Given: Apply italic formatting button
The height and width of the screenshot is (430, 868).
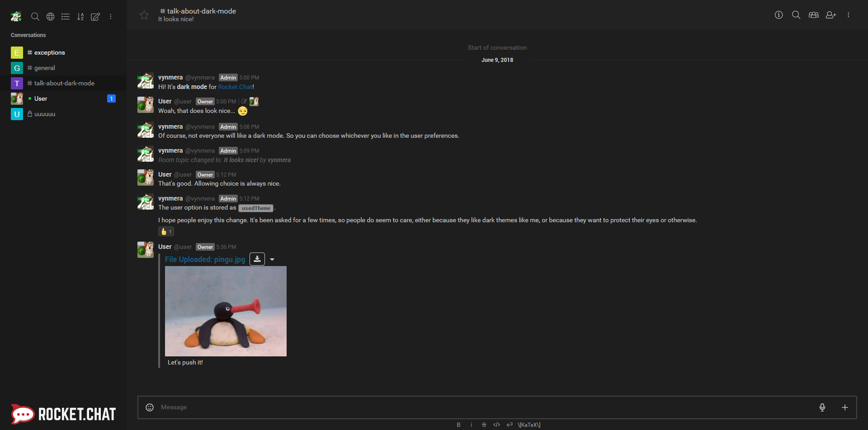Looking at the screenshot, I should [471, 425].
